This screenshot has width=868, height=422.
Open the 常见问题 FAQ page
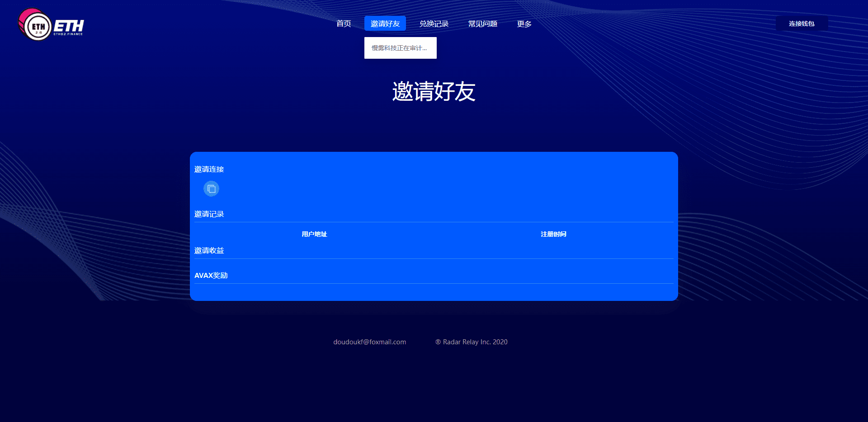(483, 23)
